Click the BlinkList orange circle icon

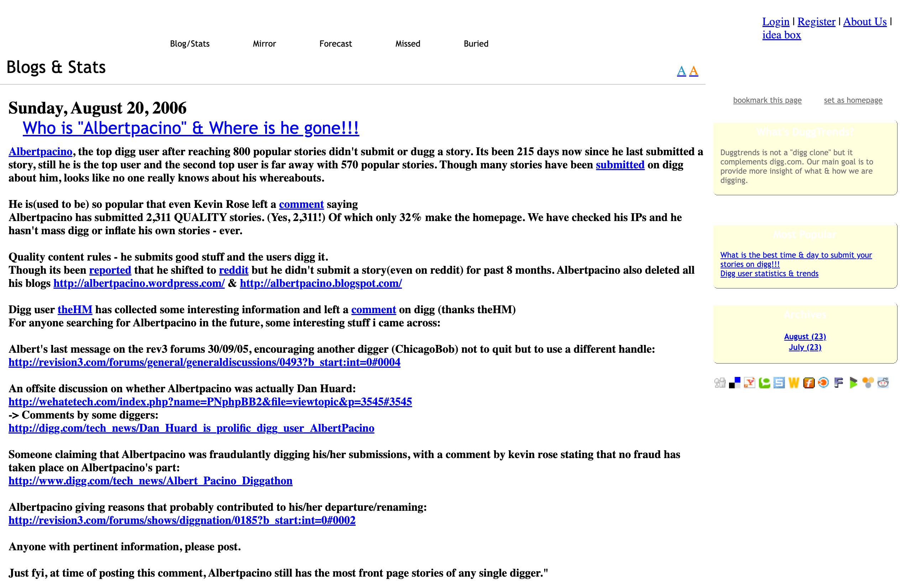pyautogui.click(x=824, y=383)
